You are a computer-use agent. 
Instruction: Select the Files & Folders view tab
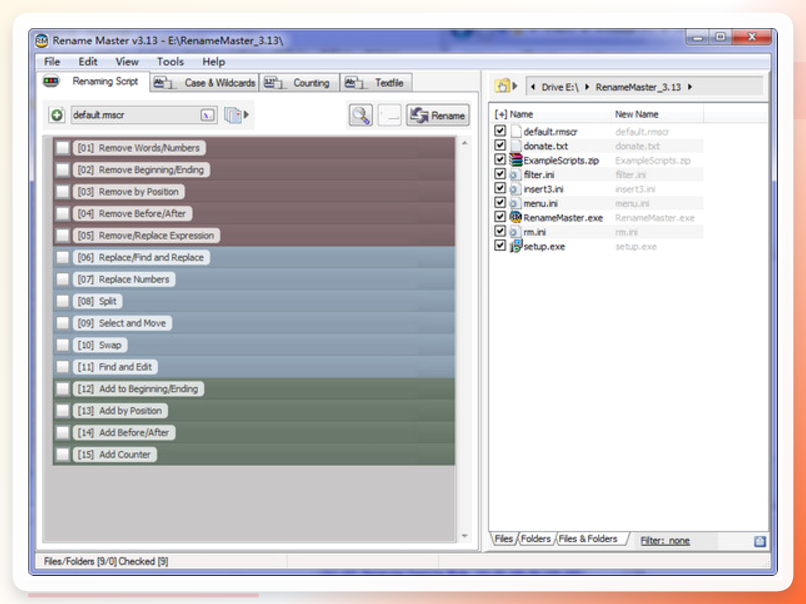588,539
